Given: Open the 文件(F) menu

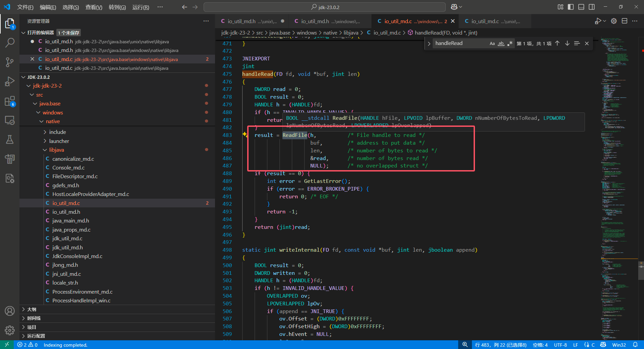Looking at the screenshot, I should coord(25,7).
